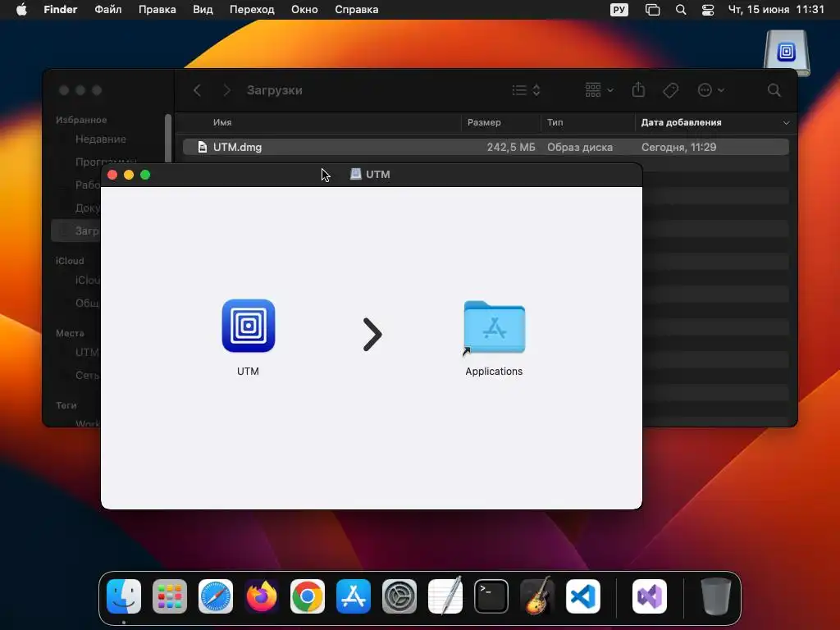Sort by the Тип column header
Viewport: 840px width, 630px height.
click(x=555, y=123)
